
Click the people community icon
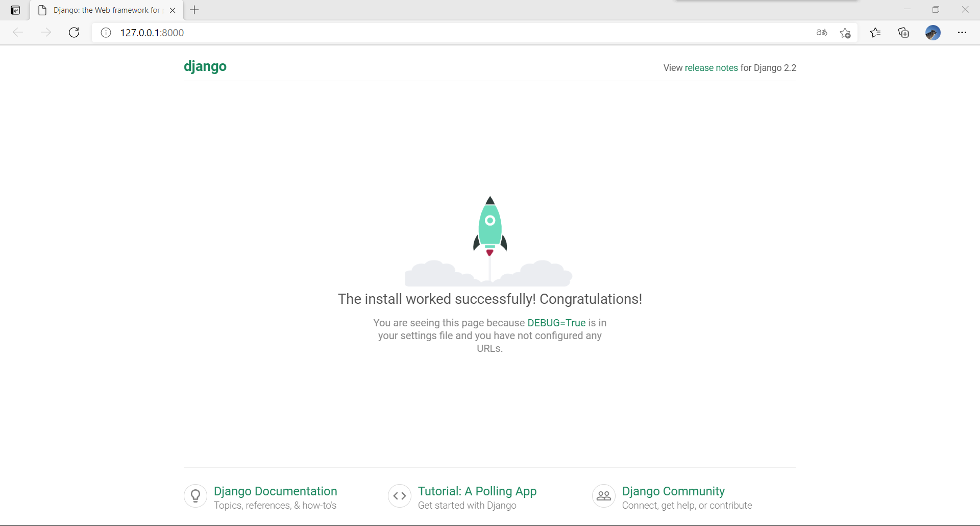(604, 496)
